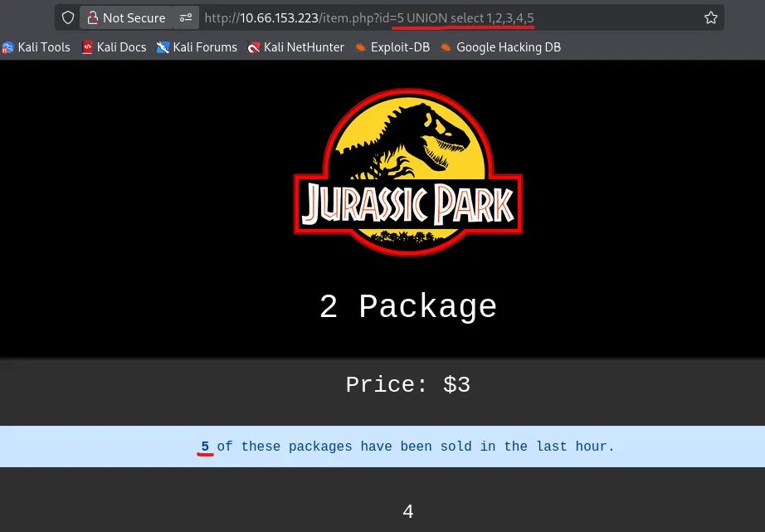
Task: Click the tracking protection shield icon
Action: 69,17
